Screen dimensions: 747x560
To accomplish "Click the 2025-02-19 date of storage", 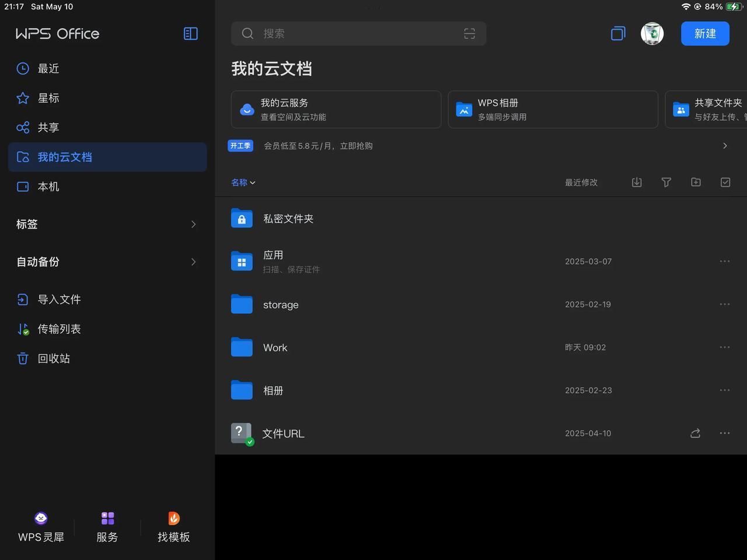I will [588, 304].
